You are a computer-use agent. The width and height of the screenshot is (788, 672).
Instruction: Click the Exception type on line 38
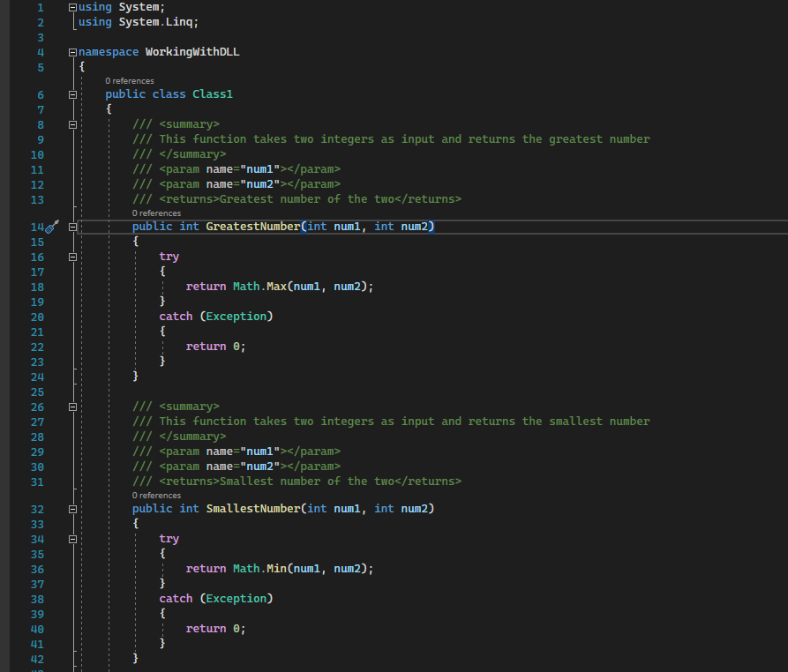click(236, 599)
